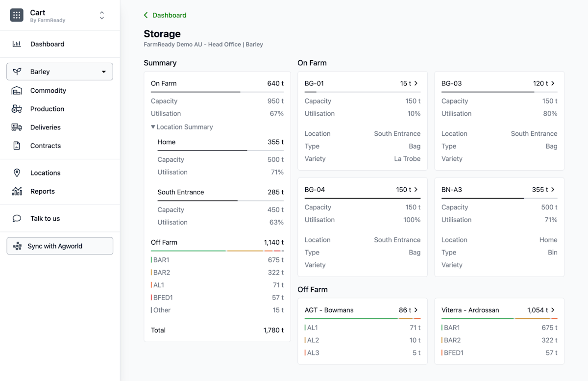Click the Contracts document icon
This screenshot has width=588, height=381.
(17, 146)
